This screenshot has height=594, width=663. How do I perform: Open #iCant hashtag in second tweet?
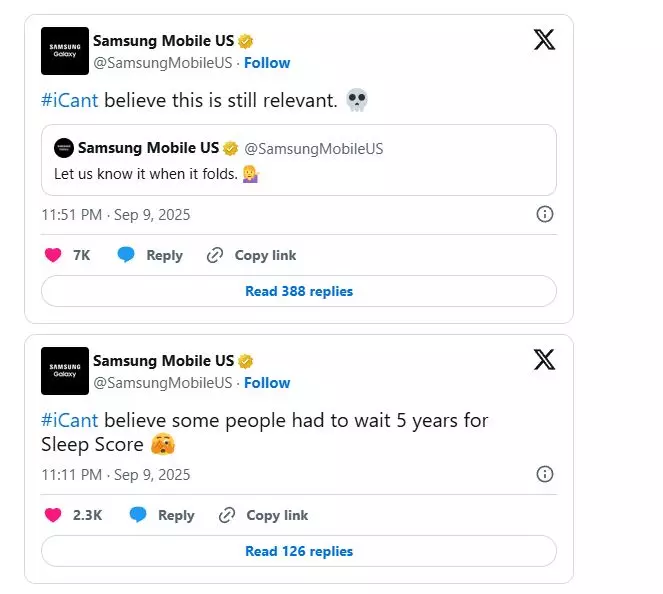[x=70, y=420]
